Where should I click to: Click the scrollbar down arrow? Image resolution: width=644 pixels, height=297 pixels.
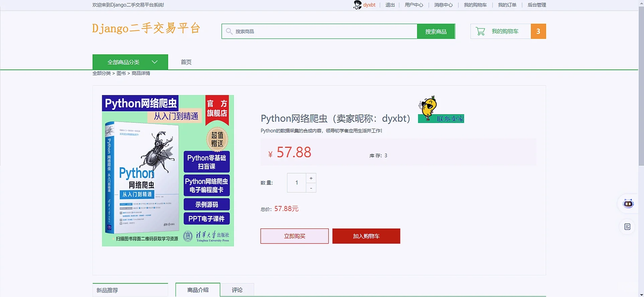(x=641, y=295)
